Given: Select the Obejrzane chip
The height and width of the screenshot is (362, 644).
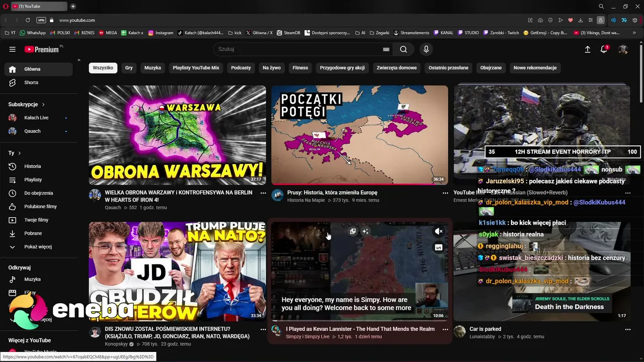Looking at the screenshot, I should click(x=491, y=68).
